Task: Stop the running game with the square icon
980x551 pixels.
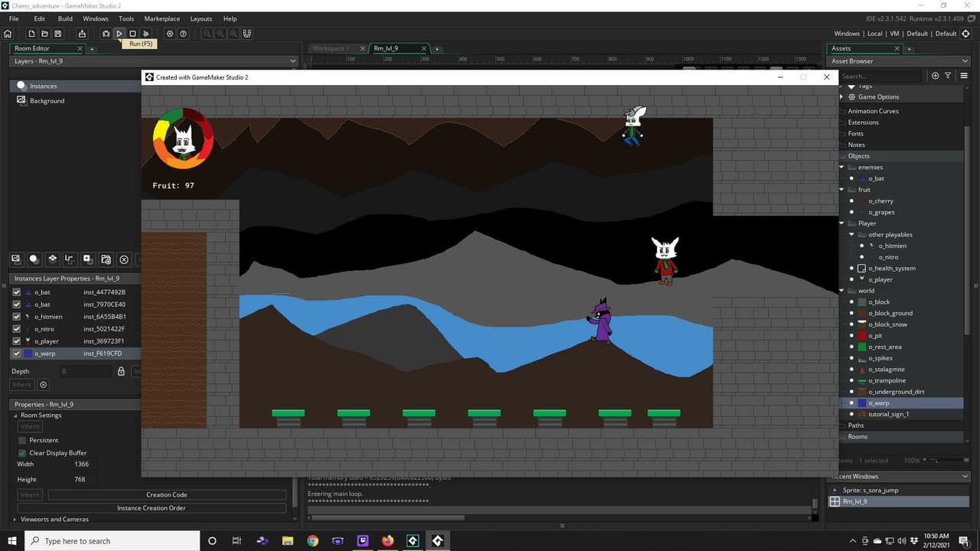Action: 132,34
